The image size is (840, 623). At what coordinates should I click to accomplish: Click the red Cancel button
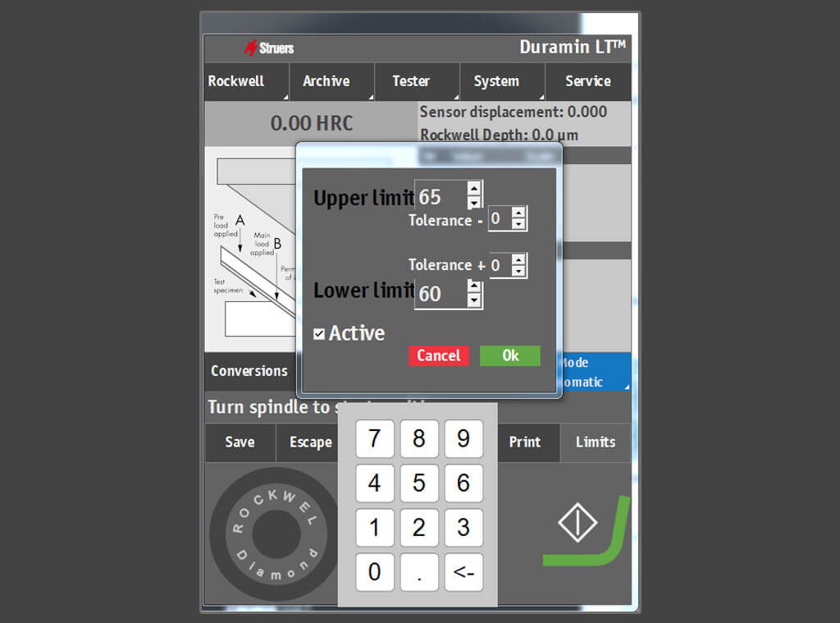[439, 355]
